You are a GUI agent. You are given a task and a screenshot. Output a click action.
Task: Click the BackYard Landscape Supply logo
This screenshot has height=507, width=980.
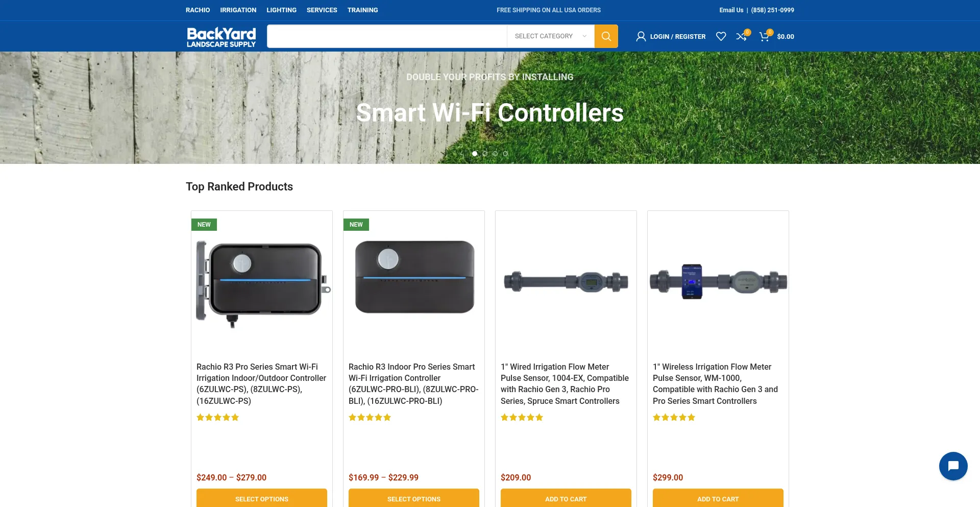coord(221,37)
